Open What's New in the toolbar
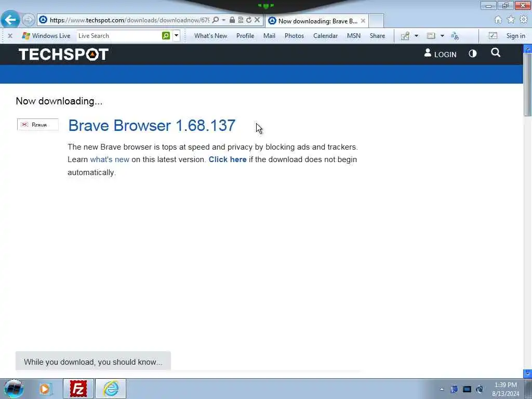Screen dimensions: 532x399 [211, 36]
